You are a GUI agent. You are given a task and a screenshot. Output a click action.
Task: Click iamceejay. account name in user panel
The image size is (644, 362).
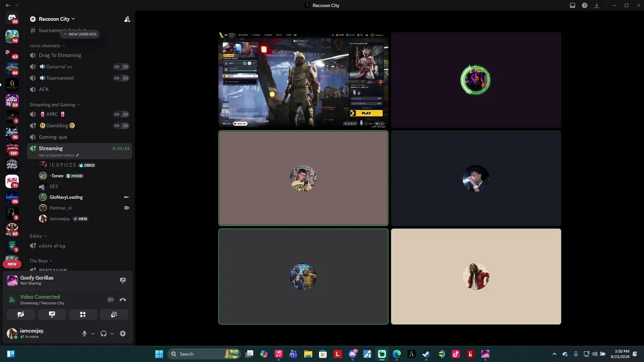coord(32,331)
